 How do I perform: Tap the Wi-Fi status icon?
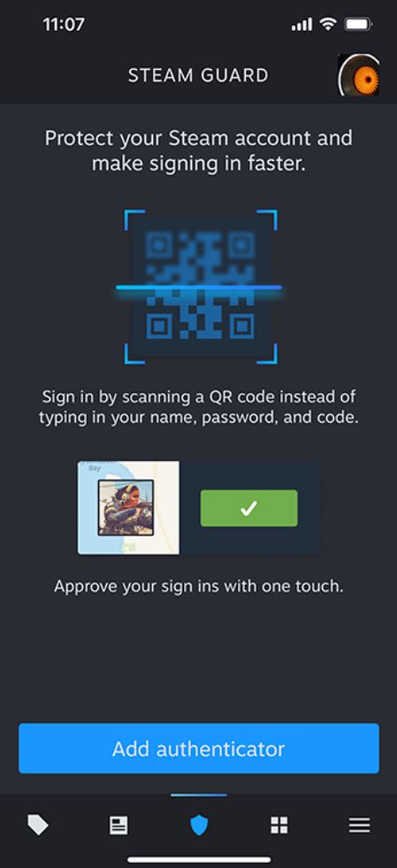click(328, 25)
